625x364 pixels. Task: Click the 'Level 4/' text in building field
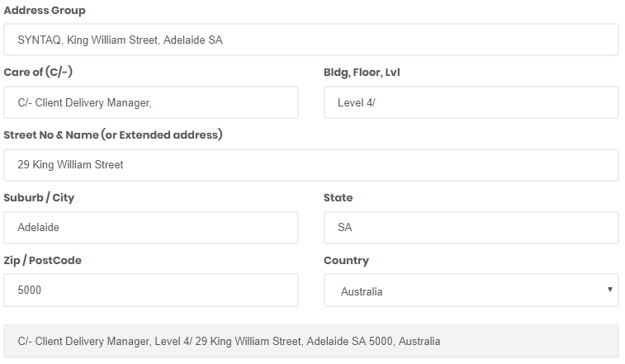pos(357,102)
